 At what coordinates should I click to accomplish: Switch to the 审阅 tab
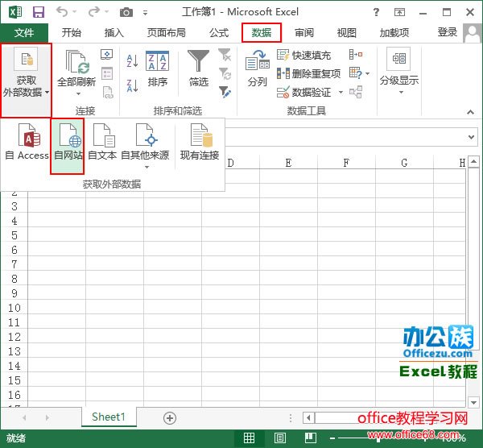point(304,33)
